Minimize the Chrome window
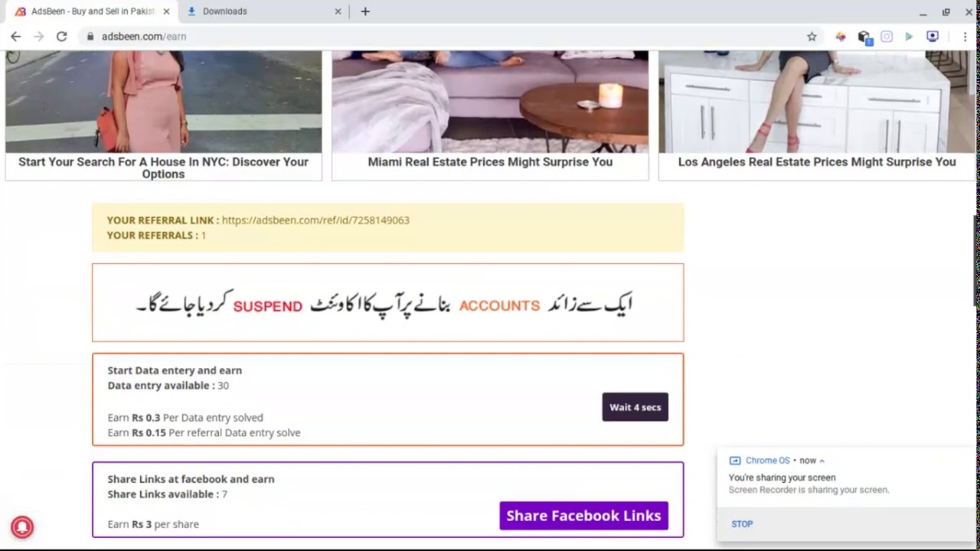This screenshot has width=980, height=551. click(923, 12)
